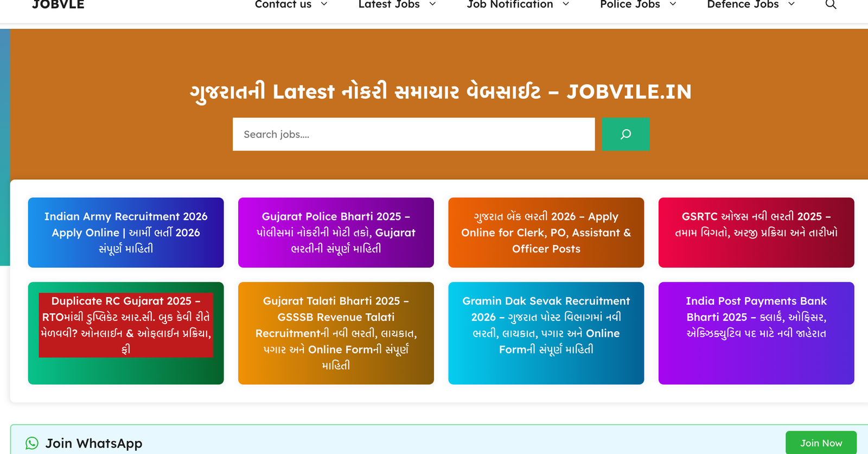Click the Join Now button
The image size is (868, 454).
pos(821,443)
